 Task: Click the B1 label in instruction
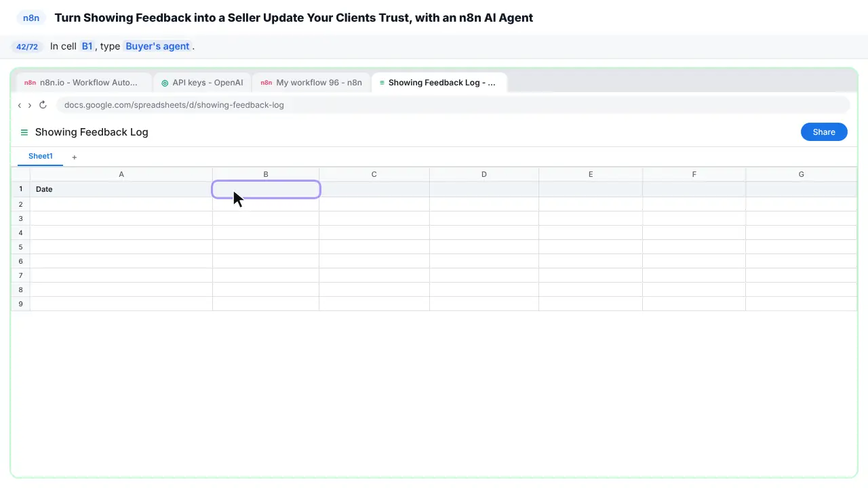pos(87,46)
